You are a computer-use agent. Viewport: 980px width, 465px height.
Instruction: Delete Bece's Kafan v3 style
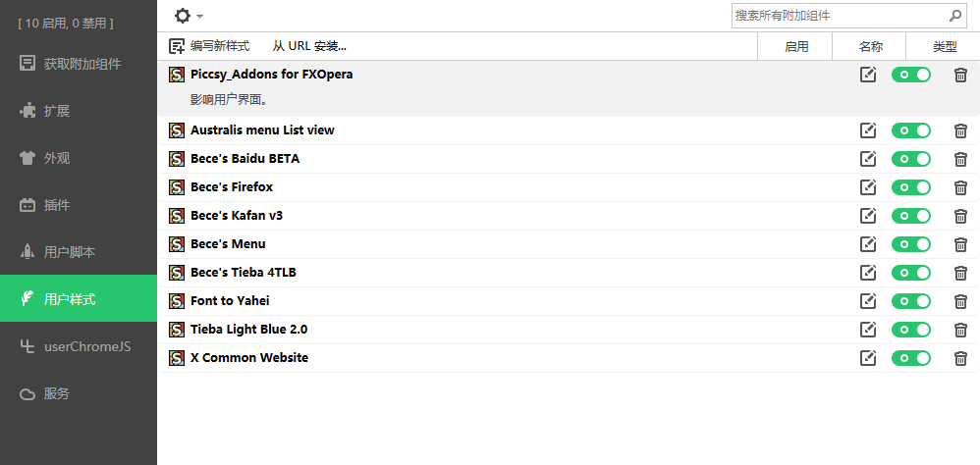point(960,216)
